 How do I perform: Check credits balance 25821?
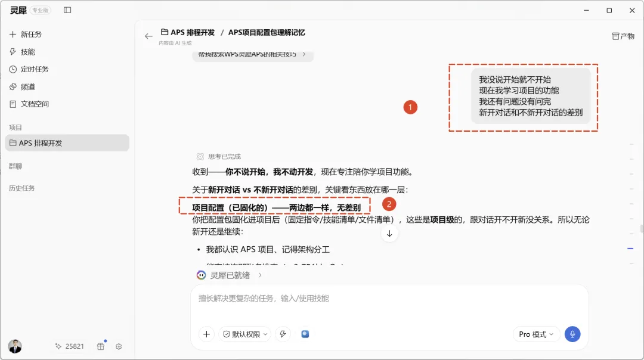coord(69,346)
